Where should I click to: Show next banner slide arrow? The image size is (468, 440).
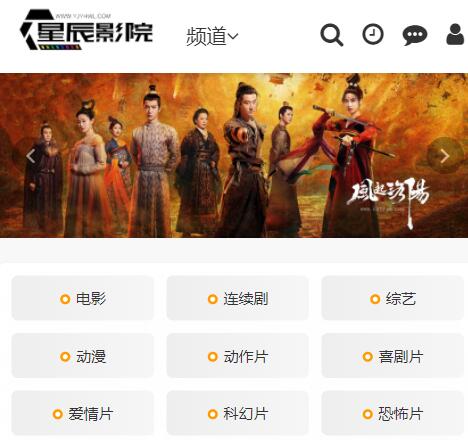[x=445, y=156]
